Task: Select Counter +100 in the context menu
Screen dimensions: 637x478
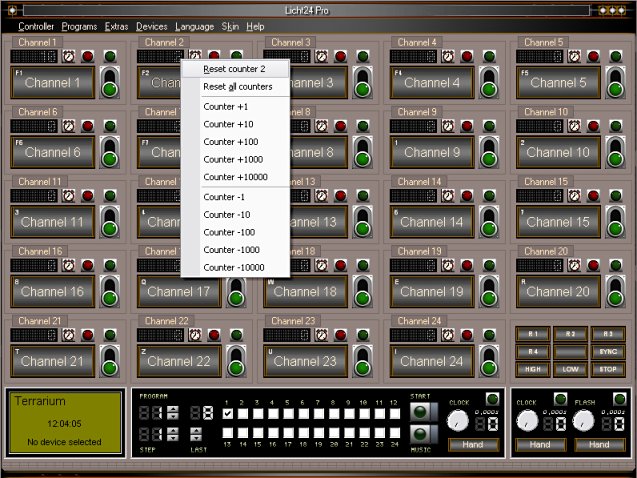Action: tap(231, 142)
